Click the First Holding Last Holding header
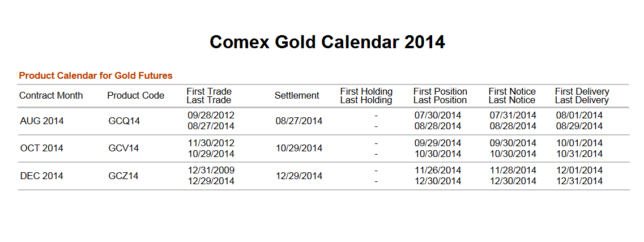The height and width of the screenshot is (242, 644). pyautogui.click(x=366, y=96)
